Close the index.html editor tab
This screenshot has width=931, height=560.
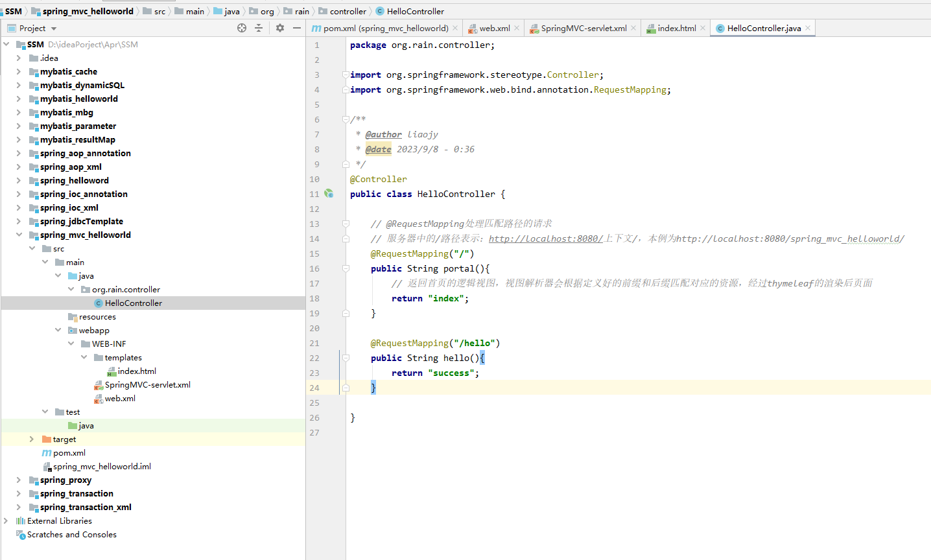[703, 28]
